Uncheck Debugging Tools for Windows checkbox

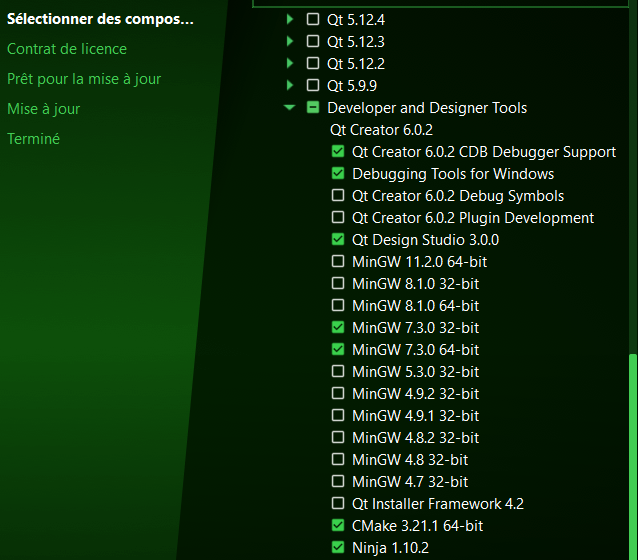(338, 173)
